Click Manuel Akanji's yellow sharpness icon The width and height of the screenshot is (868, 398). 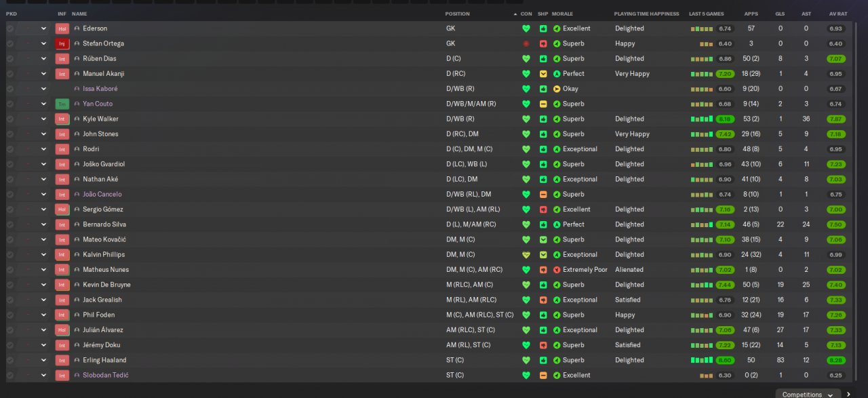click(x=543, y=74)
